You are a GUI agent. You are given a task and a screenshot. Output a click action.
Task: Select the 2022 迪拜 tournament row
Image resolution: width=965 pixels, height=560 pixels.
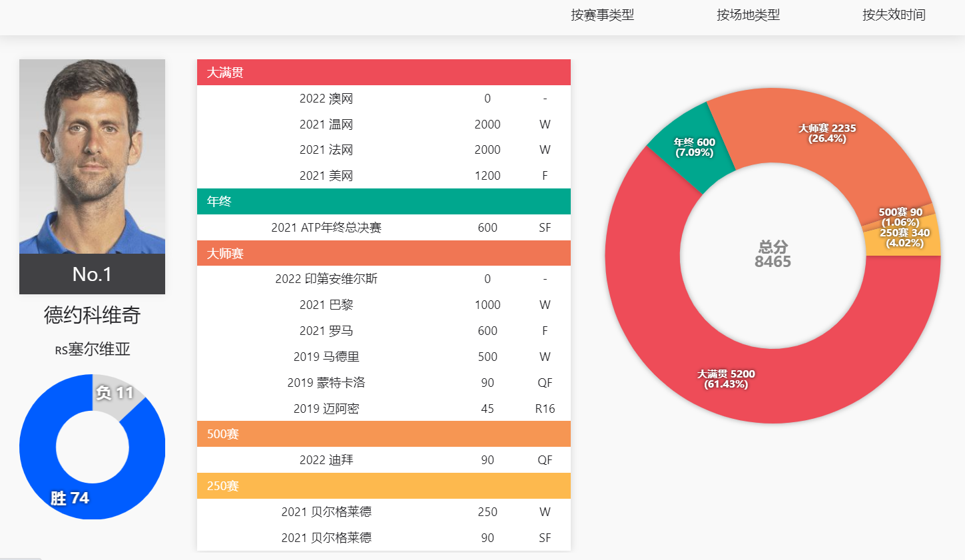(384, 460)
